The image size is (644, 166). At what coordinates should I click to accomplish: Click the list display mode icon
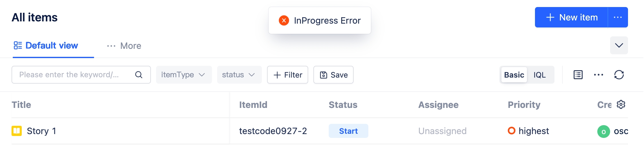point(578,75)
